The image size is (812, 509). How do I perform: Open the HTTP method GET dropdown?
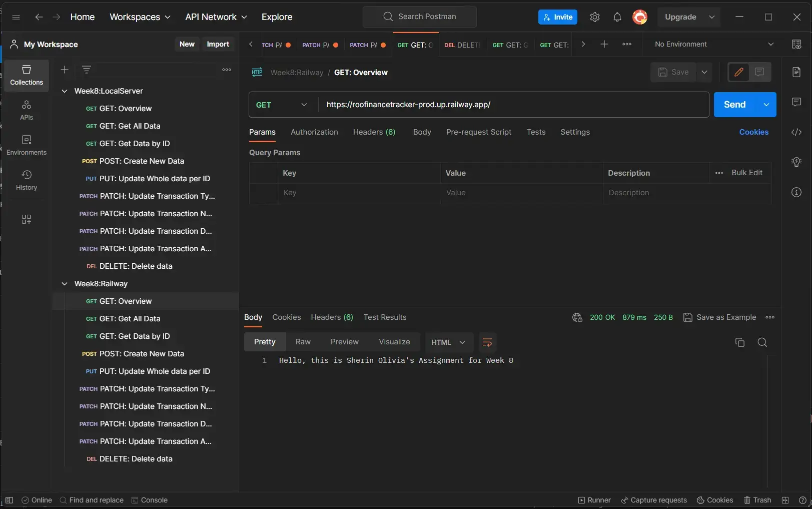tap(283, 105)
